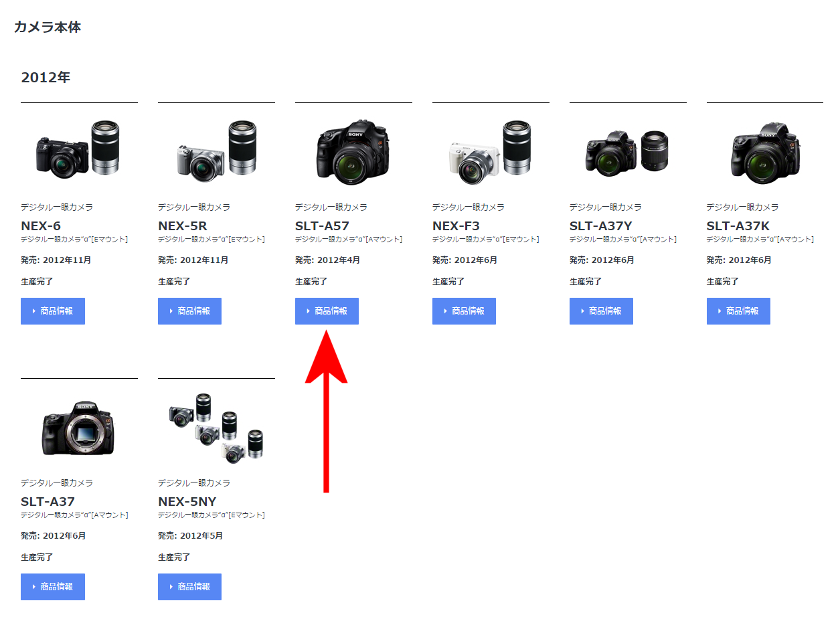
Task: View 商品情報 for NEX-5NY
Action: [x=189, y=587]
